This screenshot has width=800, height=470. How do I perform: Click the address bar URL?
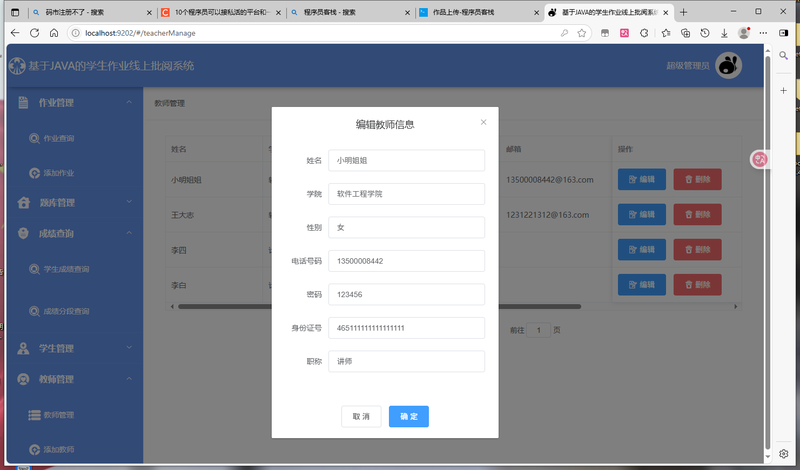pos(140,33)
